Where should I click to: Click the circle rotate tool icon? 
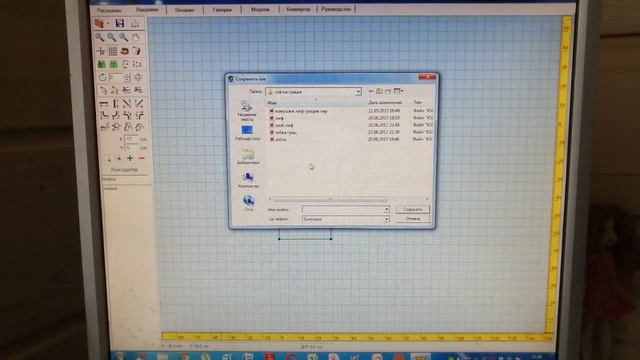[103, 77]
